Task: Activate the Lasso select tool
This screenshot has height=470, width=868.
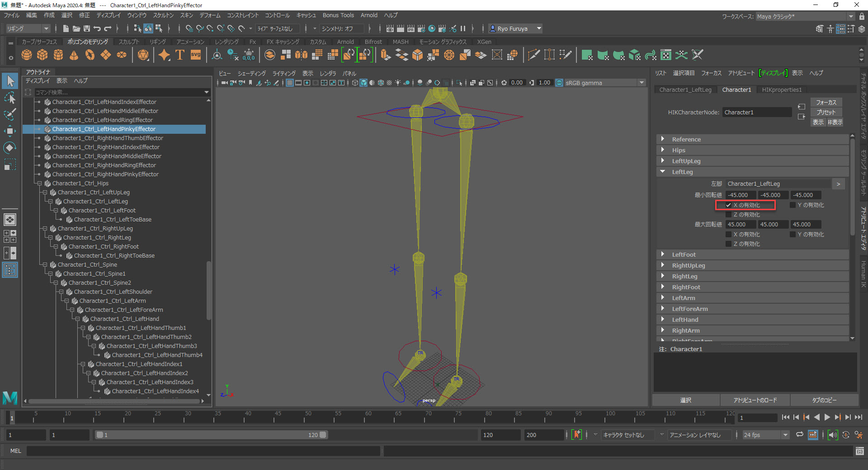Action: 10,98
